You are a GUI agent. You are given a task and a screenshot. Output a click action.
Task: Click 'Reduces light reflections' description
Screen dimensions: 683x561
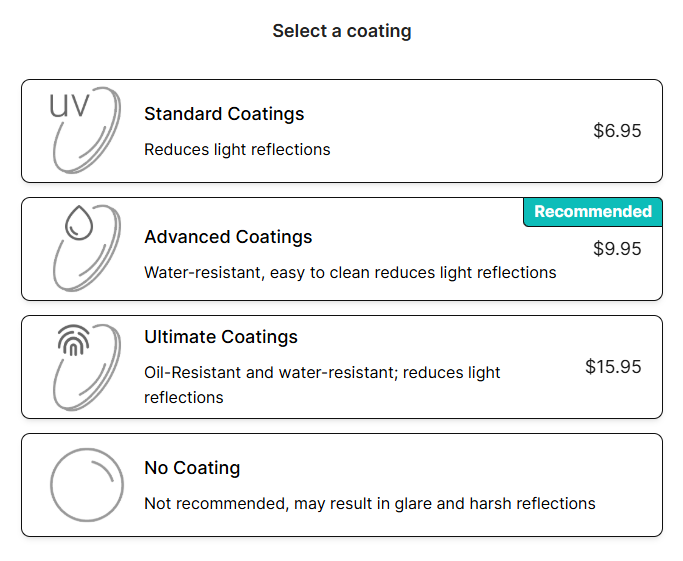point(237,149)
